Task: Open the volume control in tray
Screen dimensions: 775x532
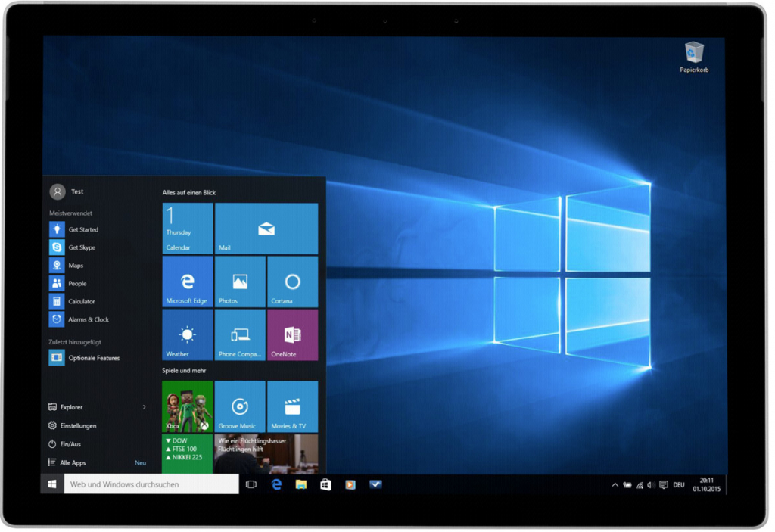Action: click(x=651, y=485)
